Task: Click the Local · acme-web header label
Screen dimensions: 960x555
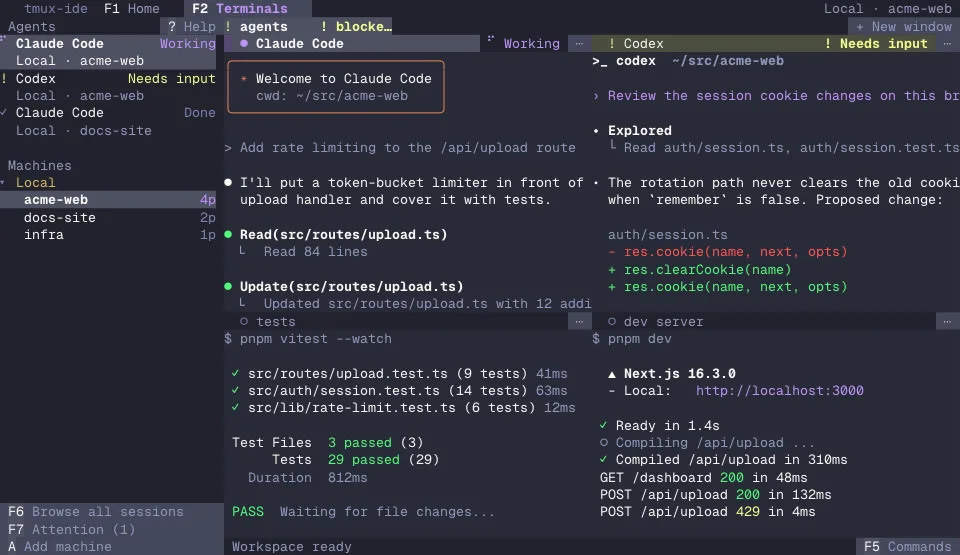Action: [x=887, y=9]
